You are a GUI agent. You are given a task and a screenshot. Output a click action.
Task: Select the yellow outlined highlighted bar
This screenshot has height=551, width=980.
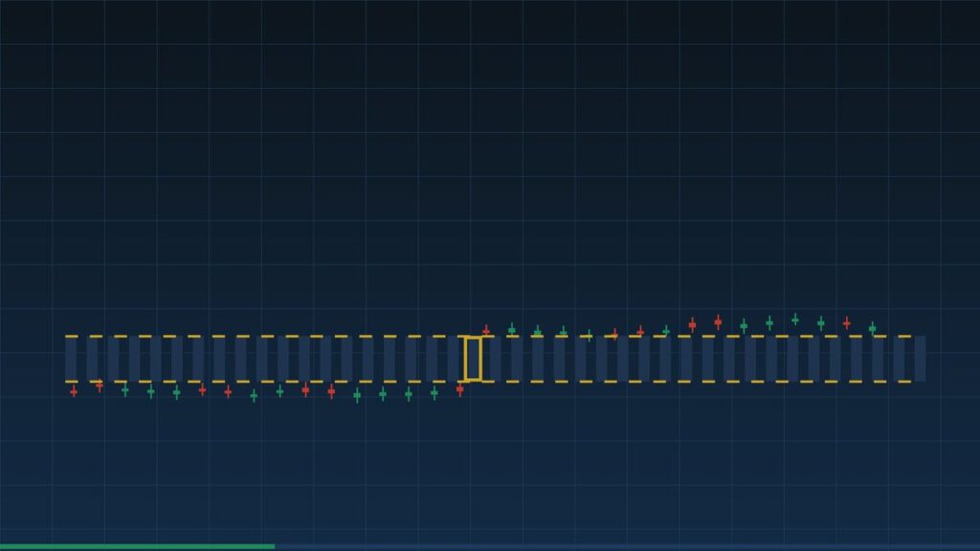473,359
